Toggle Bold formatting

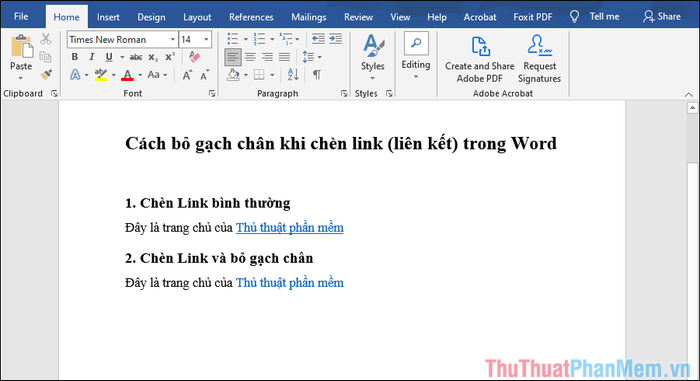click(75, 57)
